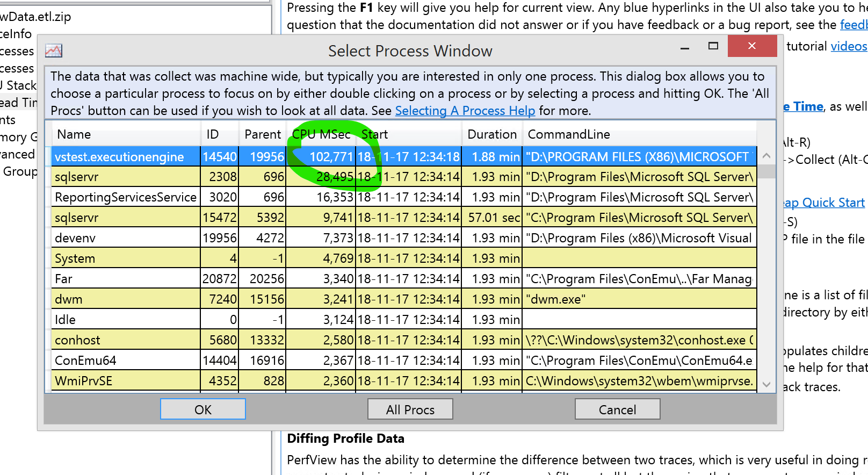Click the parent ID 20256 cell
868x475 pixels.
pyautogui.click(x=262, y=279)
